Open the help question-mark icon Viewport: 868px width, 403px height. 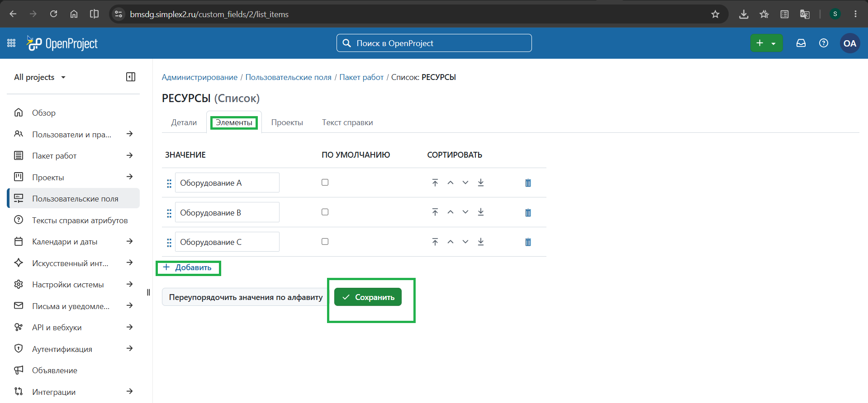tap(824, 43)
